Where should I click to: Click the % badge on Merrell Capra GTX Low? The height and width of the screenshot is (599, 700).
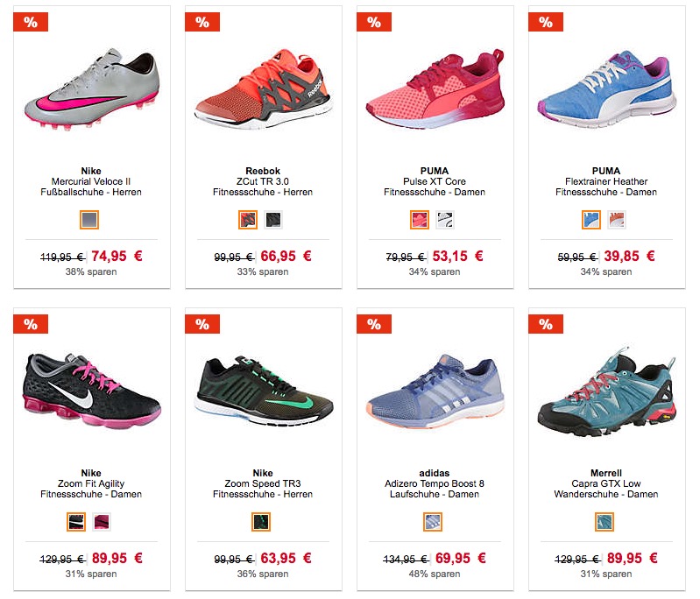(x=546, y=324)
